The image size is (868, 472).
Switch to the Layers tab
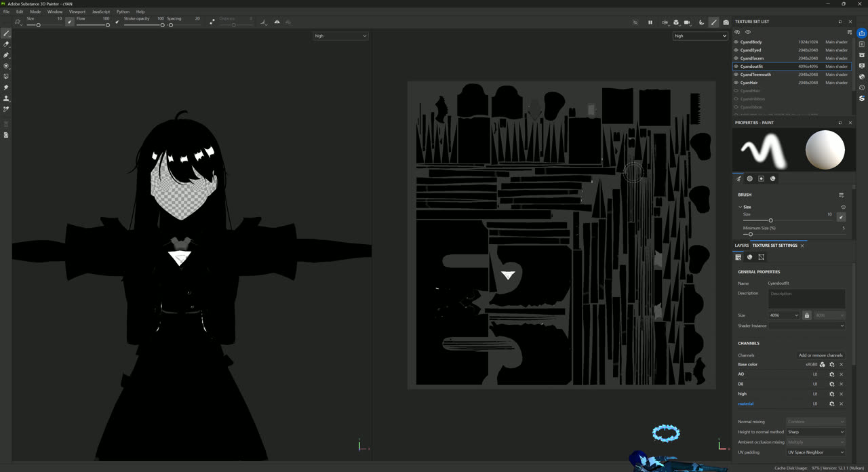click(742, 245)
